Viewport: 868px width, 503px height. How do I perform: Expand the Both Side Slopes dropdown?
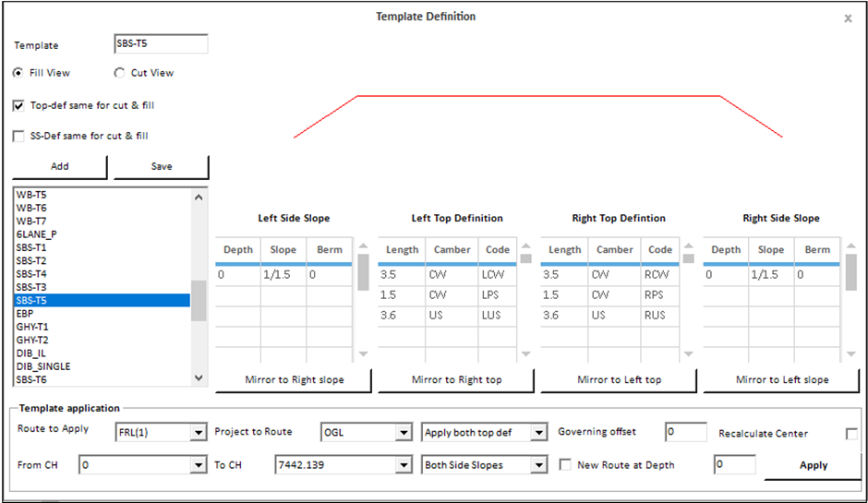539,465
